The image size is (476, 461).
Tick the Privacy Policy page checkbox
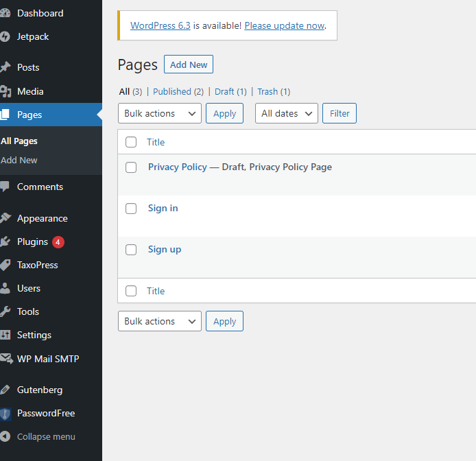point(131,167)
